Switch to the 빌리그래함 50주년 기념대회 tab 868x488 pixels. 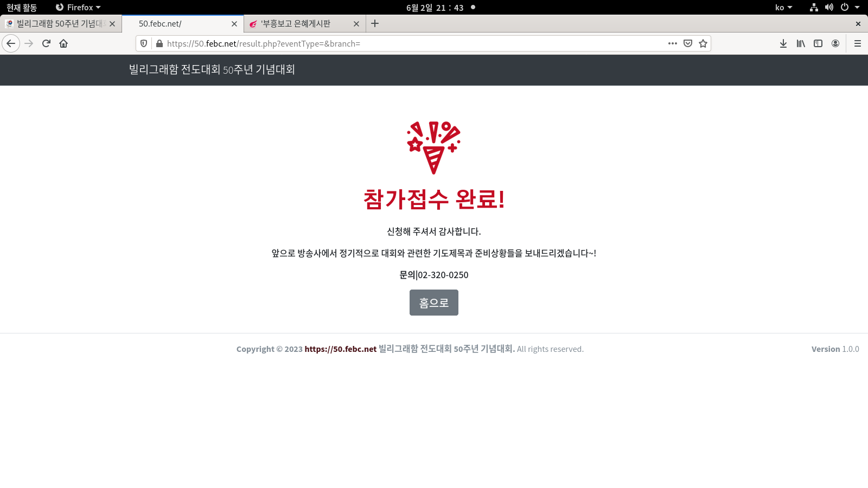[x=59, y=24]
